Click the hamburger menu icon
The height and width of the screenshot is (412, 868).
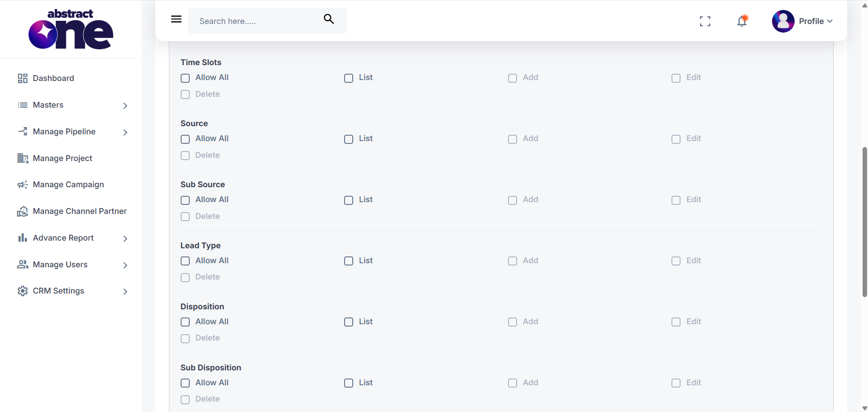pos(176,19)
